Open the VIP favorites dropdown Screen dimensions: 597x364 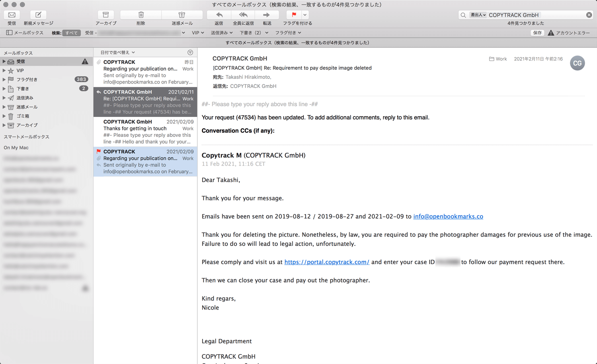198,33
